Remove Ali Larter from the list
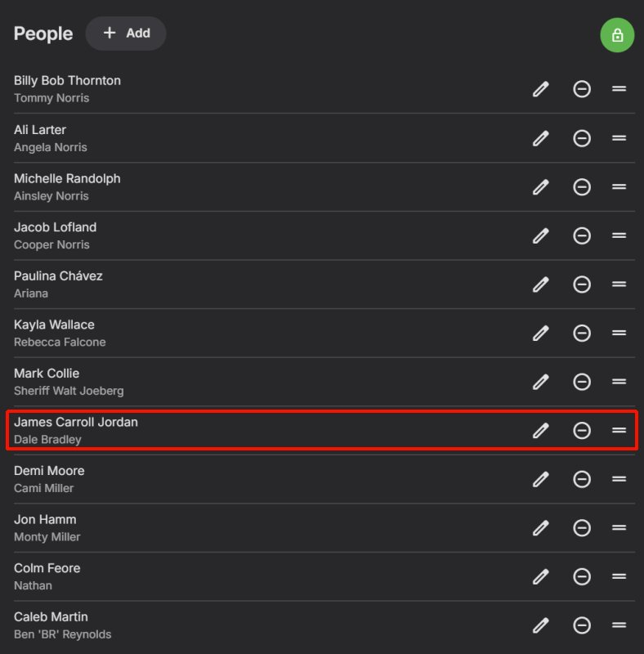Viewport: 644px width, 654px height. click(582, 138)
